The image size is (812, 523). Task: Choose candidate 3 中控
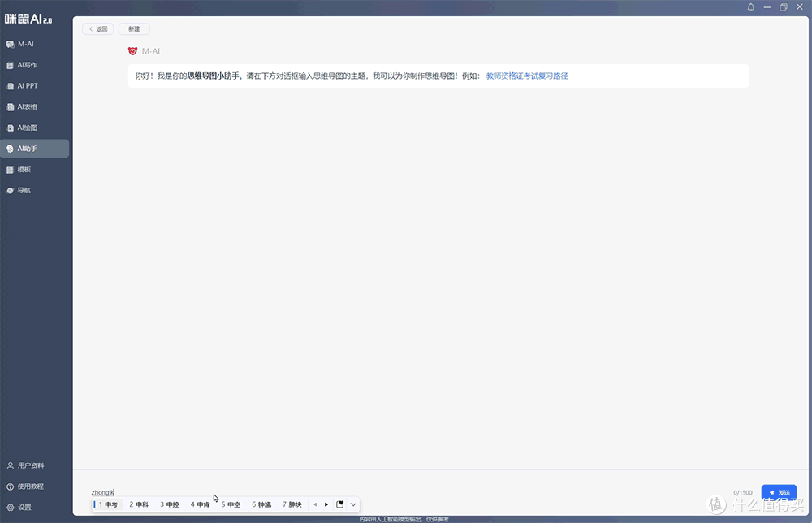pos(170,504)
